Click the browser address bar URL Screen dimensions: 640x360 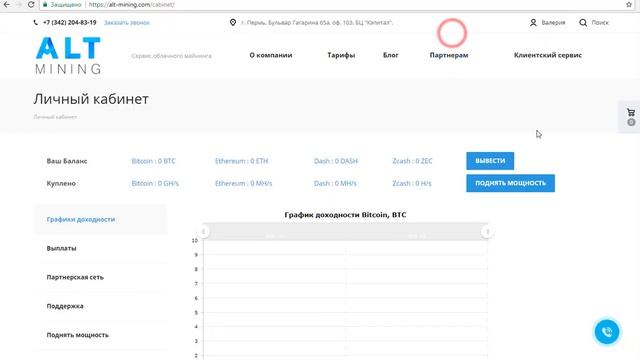(x=131, y=4)
